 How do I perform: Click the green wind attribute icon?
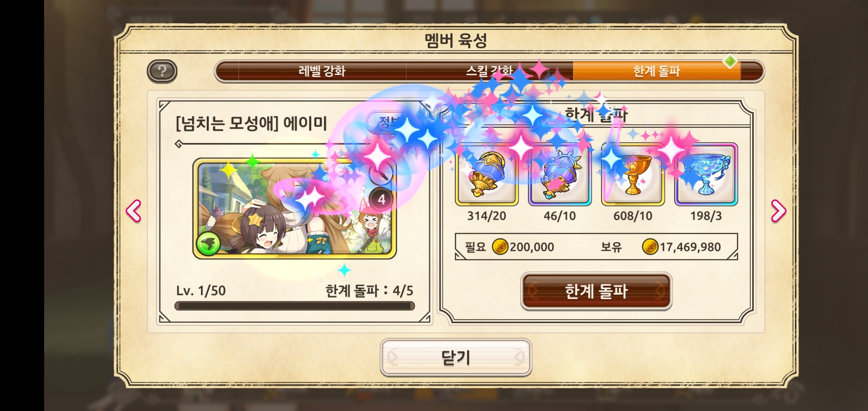point(208,244)
